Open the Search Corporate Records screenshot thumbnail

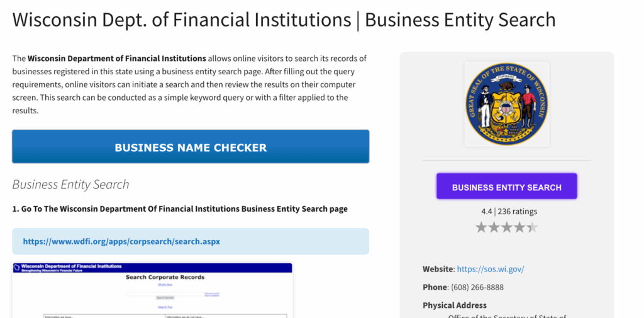click(x=152, y=290)
